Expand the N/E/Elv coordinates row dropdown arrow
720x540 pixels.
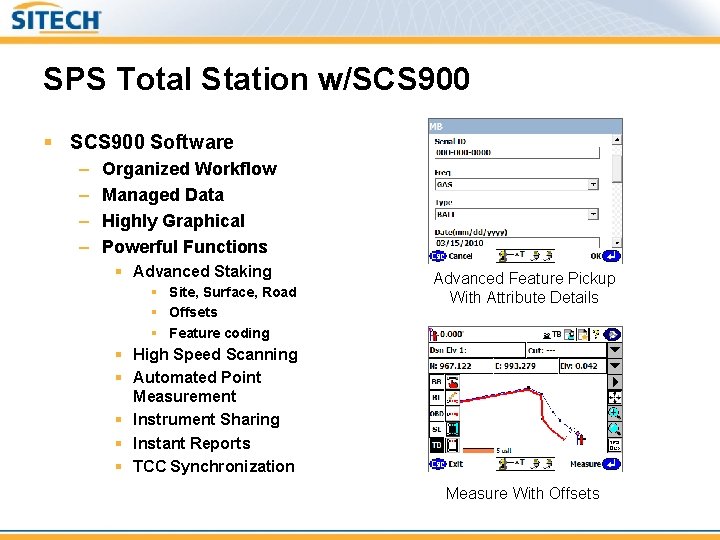(614, 366)
